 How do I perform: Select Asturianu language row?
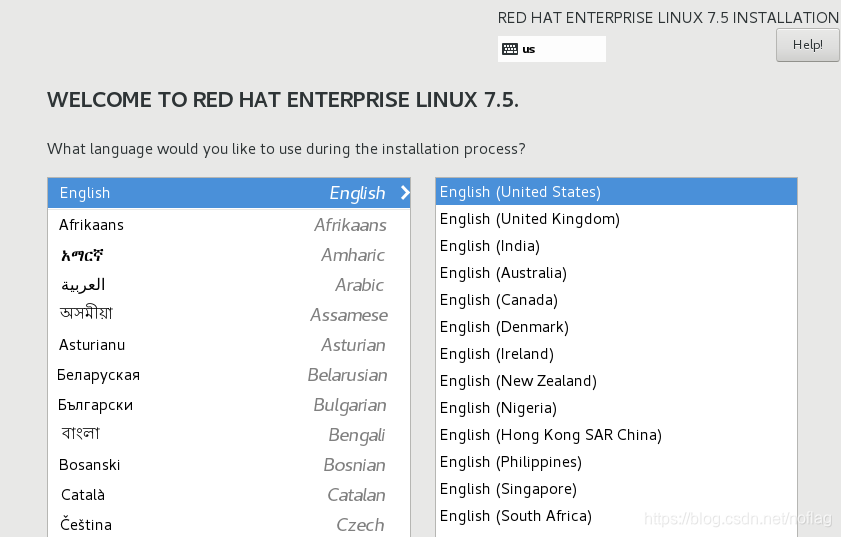tap(229, 345)
